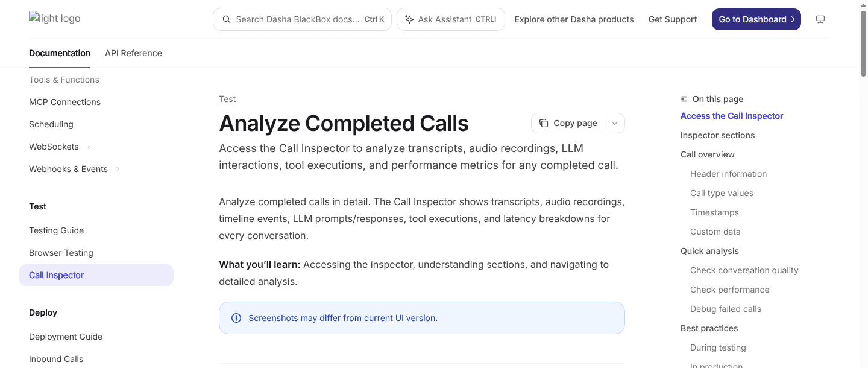The image size is (868, 368).
Task: Jump to Custom data subsection
Action: pos(715,232)
